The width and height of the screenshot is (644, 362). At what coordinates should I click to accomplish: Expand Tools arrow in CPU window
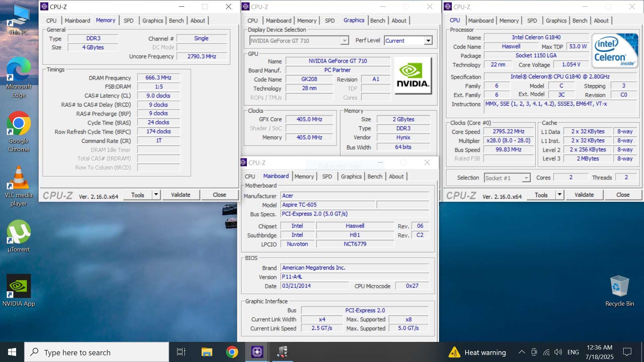click(559, 194)
